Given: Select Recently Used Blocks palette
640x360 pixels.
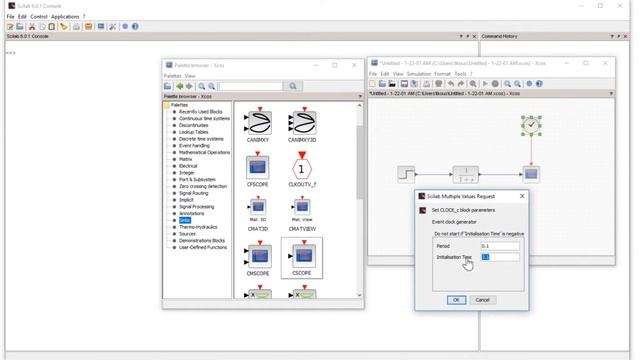Looking at the screenshot, I should 200,112.
